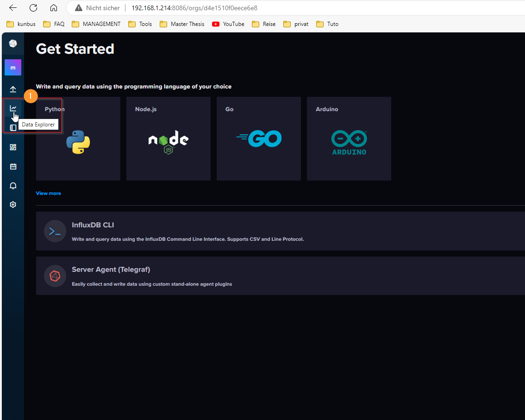The width and height of the screenshot is (525, 420).
Task: Open the Alerts bell icon
Action: click(13, 186)
